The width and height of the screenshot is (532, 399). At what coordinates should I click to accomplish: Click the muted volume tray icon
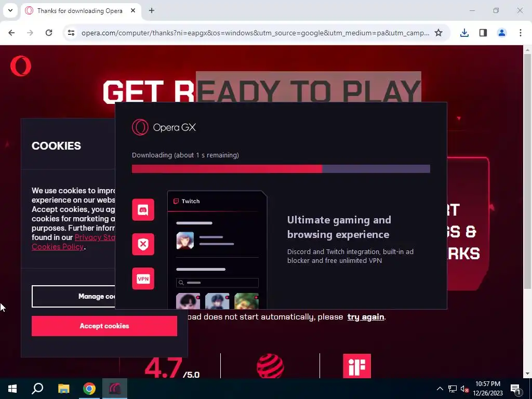pos(464,389)
